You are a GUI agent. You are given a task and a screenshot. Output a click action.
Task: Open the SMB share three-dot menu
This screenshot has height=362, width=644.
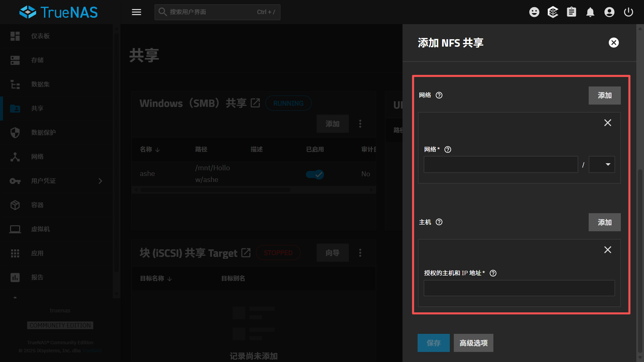tap(360, 124)
